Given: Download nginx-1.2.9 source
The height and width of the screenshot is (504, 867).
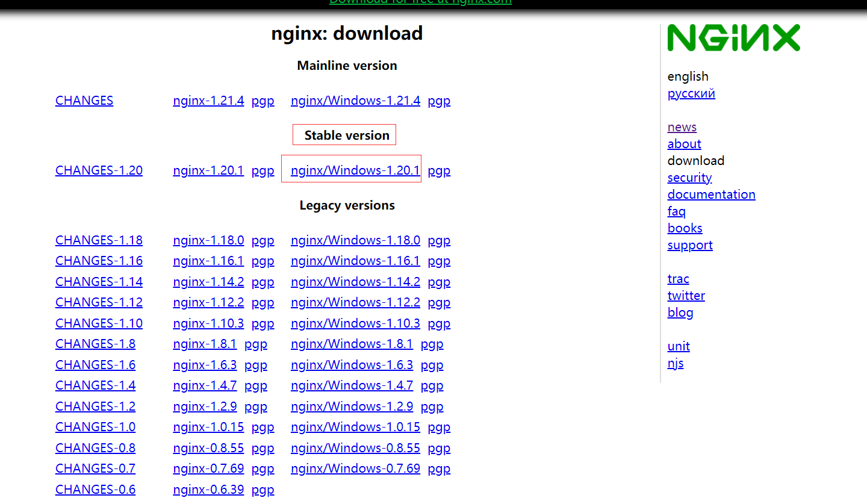Looking at the screenshot, I should coord(205,406).
